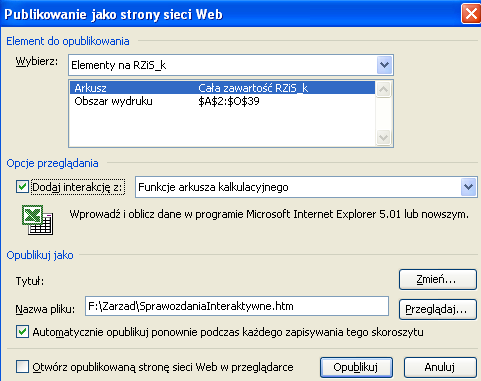Viewport: 481px width, 381px height.
Task: Click the Funkcje arkusza kalkulacyjnego combo field
Action: 306,187
